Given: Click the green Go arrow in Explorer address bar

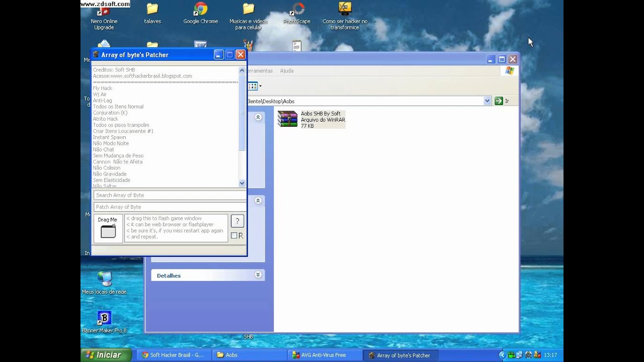Looking at the screenshot, I should click(x=499, y=101).
